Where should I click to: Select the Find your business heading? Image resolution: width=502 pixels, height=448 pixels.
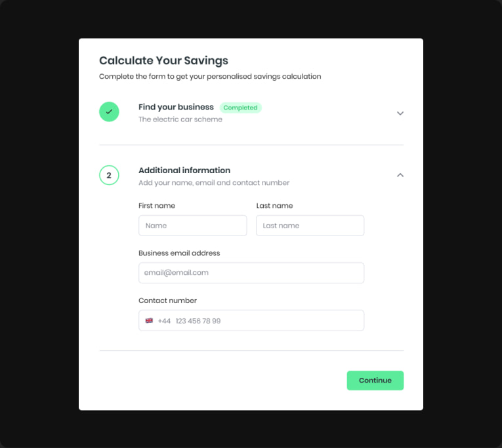[176, 107]
